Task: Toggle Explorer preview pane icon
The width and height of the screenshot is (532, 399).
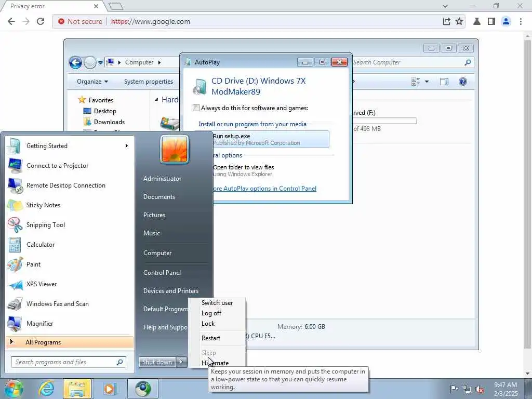Action: pos(444,82)
